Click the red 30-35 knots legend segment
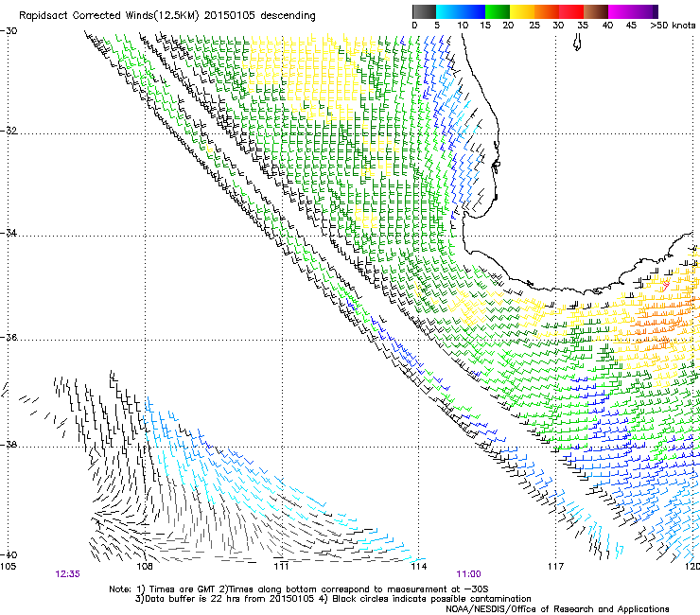700x615 pixels. 571,11
